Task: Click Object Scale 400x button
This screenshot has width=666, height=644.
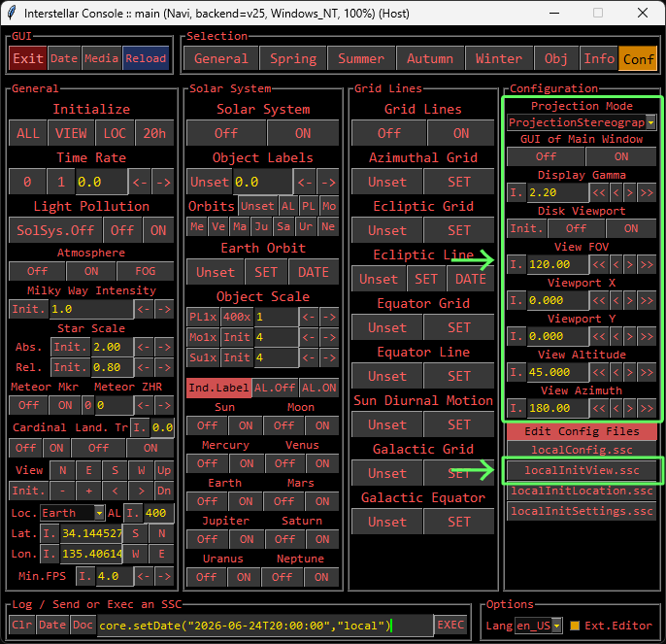Action: (237, 317)
